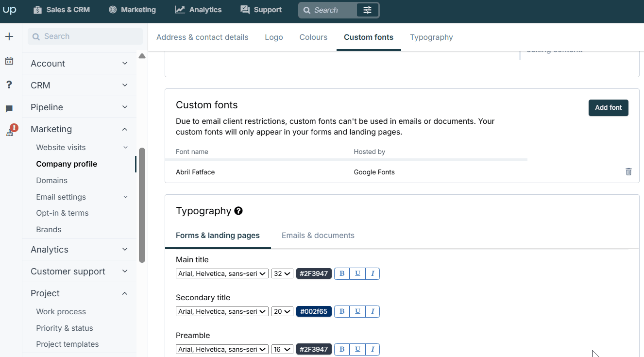Expand the sidebar Analytics section
Screen dimensions: 644x357
79,249
